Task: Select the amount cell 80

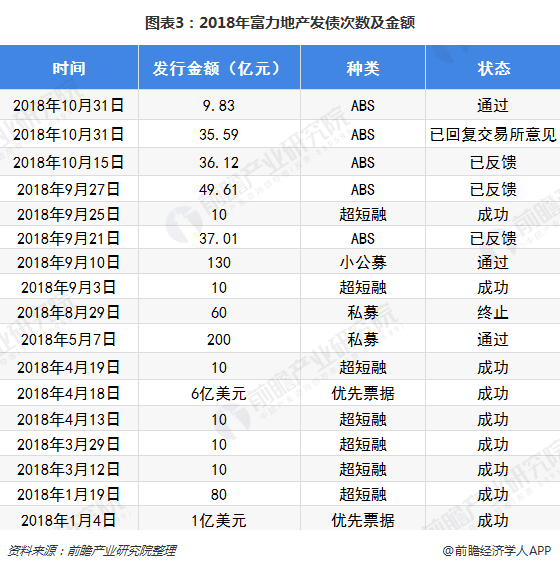Action: pyautogui.click(x=219, y=495)
